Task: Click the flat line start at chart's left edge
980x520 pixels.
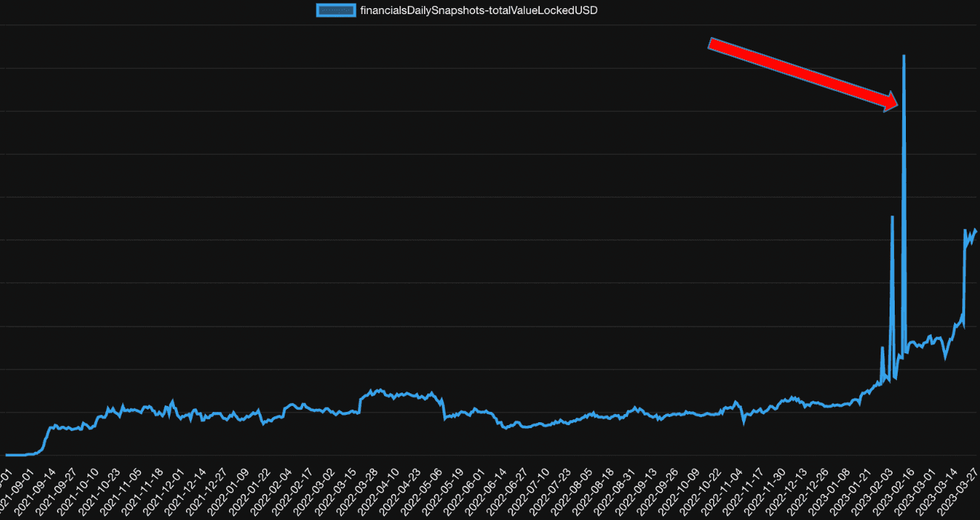Action: click(7, 455)
